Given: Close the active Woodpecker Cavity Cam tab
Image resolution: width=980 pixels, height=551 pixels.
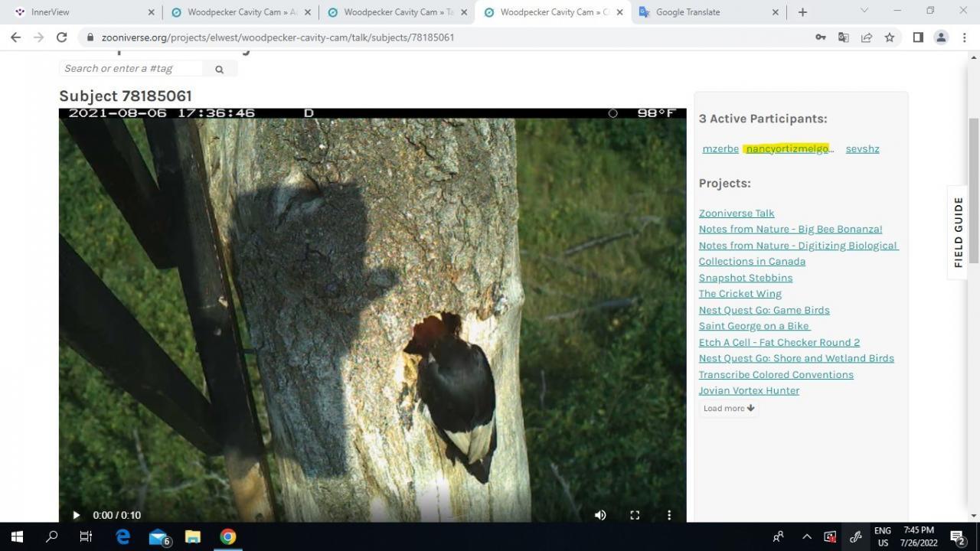Looking at the screenshot, I should 619,12.
